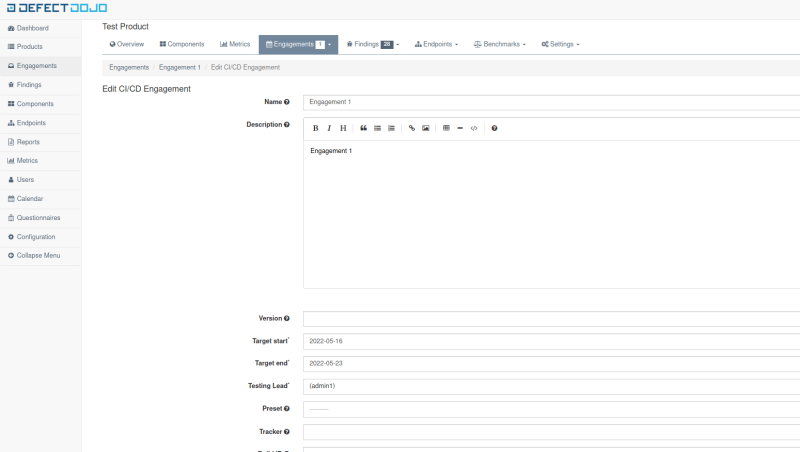The image size is (800, 452).
Task: Click the Target start date field
Action: pyautogui.click(x=552, y=341)
